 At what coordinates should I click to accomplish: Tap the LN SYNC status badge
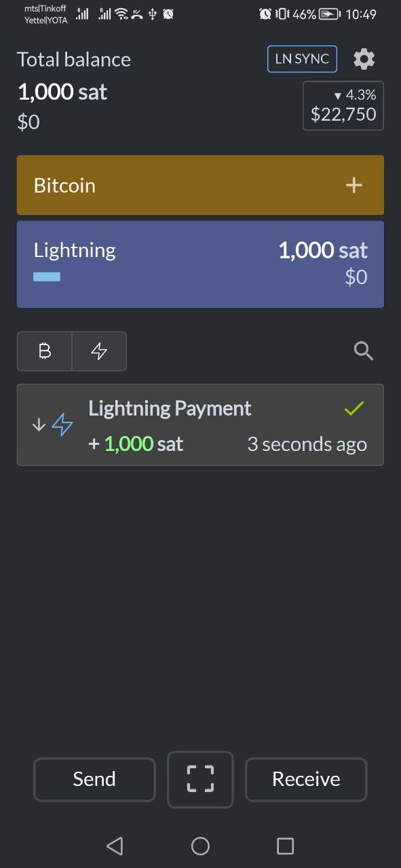point(302,59)
